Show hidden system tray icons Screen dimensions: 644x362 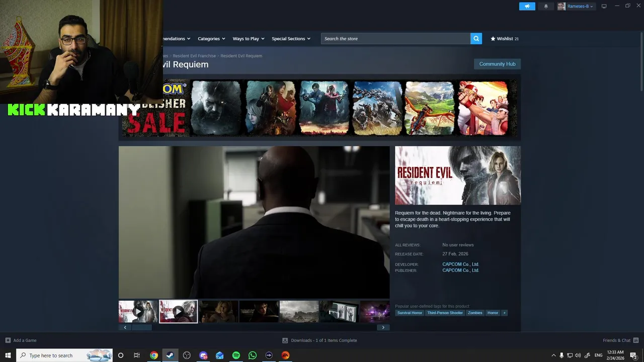553,355
